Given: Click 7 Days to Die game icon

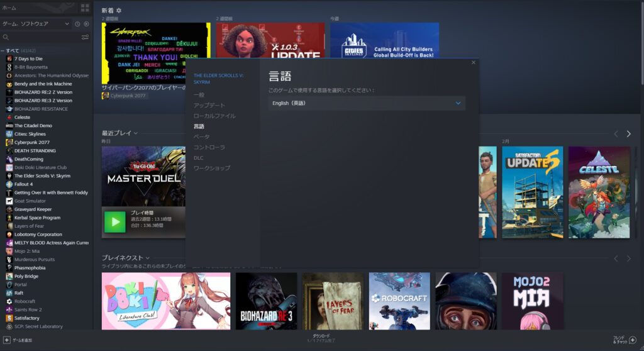Looking at the screenshot, I should [x=9, y=58].
